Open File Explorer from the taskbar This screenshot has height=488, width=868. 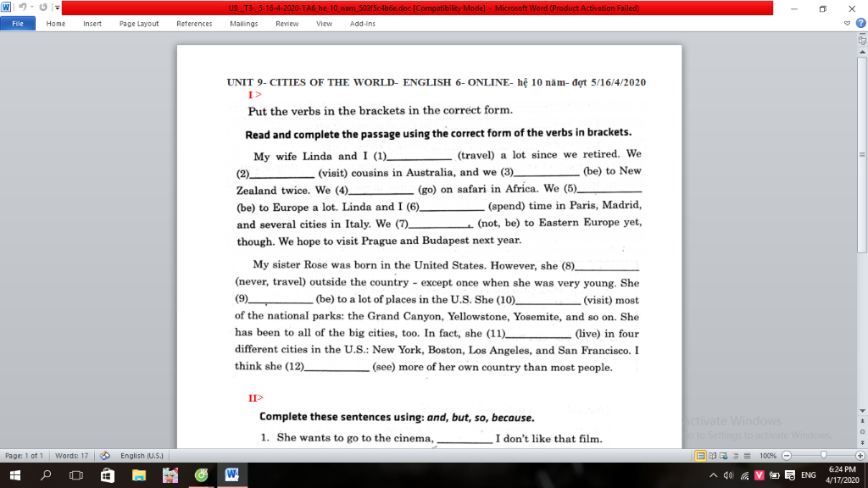point(138,475)
